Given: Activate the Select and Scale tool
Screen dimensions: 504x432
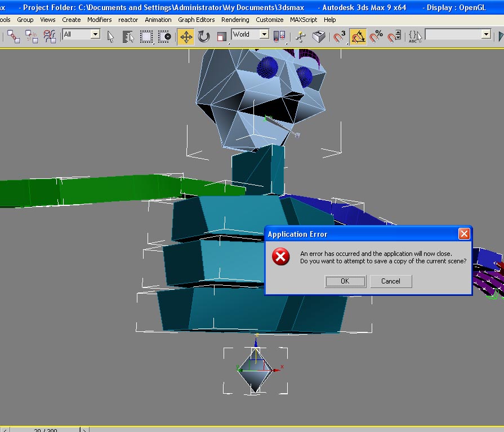Looking at the screenshot, I should 221,37.
